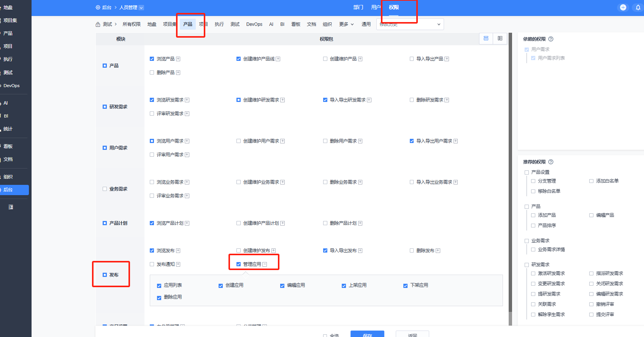The image size is (644, 337).
Task: Click the notification bell icon
Action: 638,8
